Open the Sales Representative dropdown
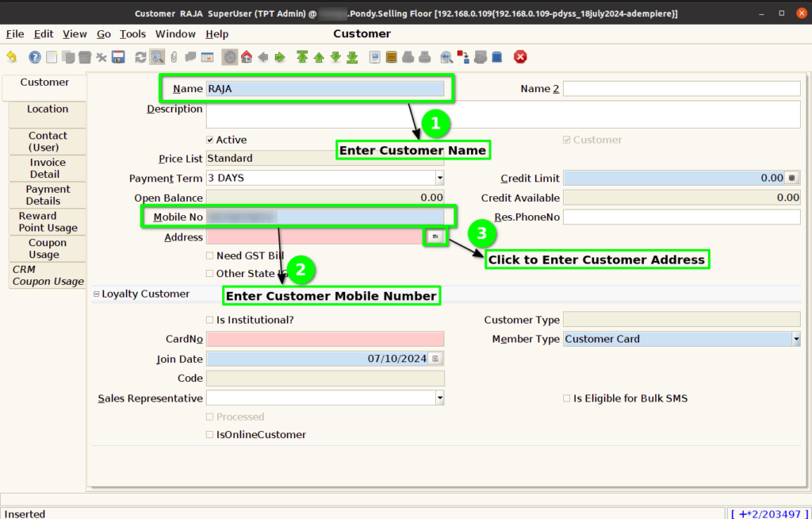The width and height of the screenshot is (812, 519). coord(439,398)
